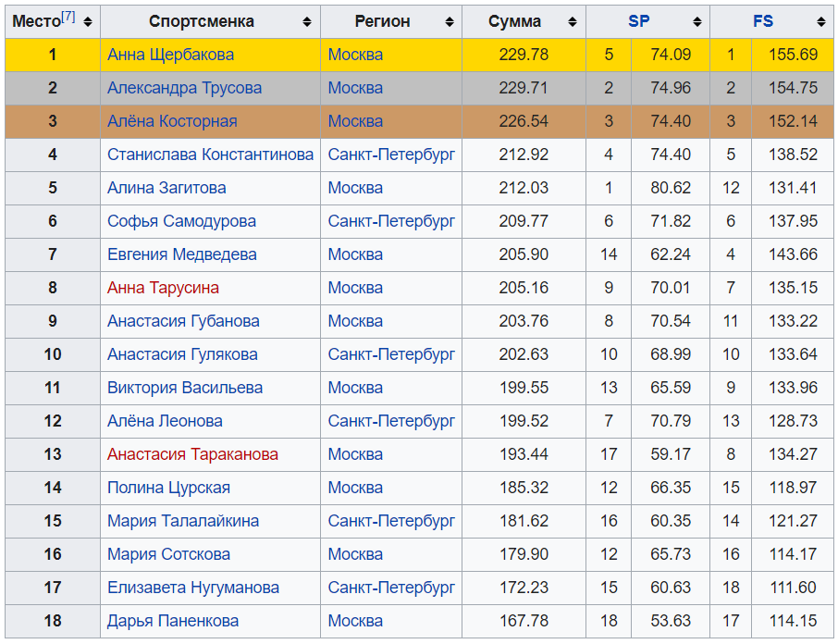This screenshot has height=644, width=838.
Task: Sort by Регион using header arrows
Action: [x=450, y=21]
